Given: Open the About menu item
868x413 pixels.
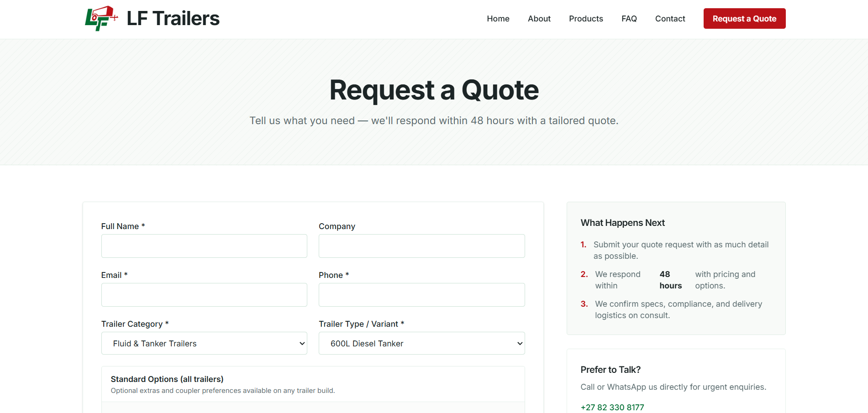Looking at the screenshot, I should click(x=539, y=19).
